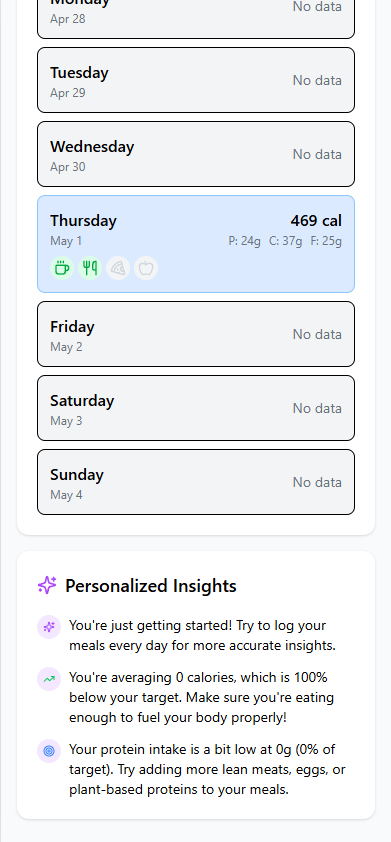This screenshot has width=391, height=842.
Task: Open the Tuesday Apr 29 day card
Action: [x=196, y=80]
